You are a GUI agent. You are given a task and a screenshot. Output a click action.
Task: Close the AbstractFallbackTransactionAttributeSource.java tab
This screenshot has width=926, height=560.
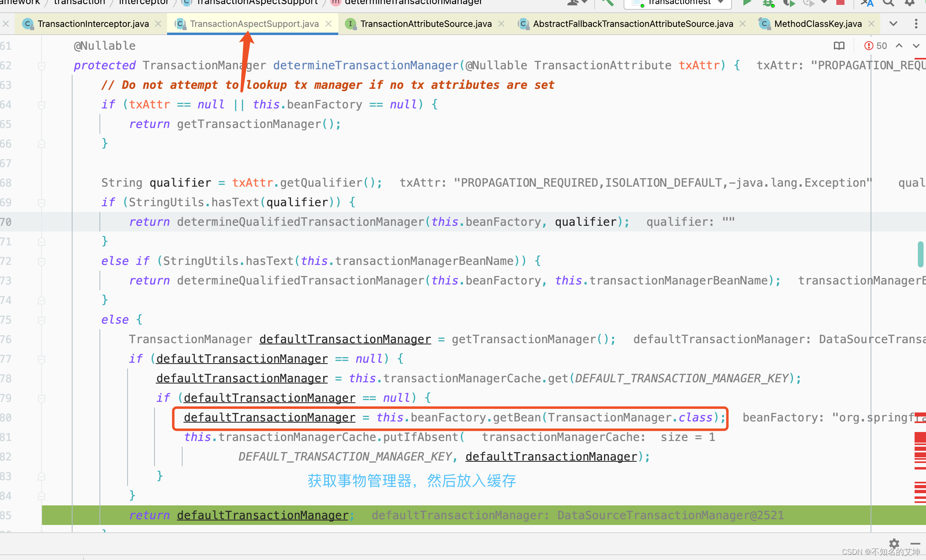tap(743, 24)
